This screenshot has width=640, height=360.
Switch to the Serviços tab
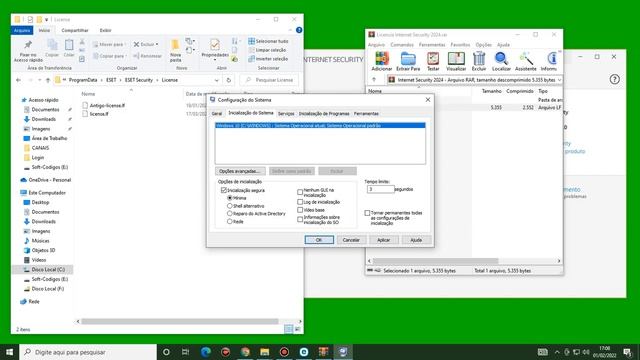(x=286, y=113)
